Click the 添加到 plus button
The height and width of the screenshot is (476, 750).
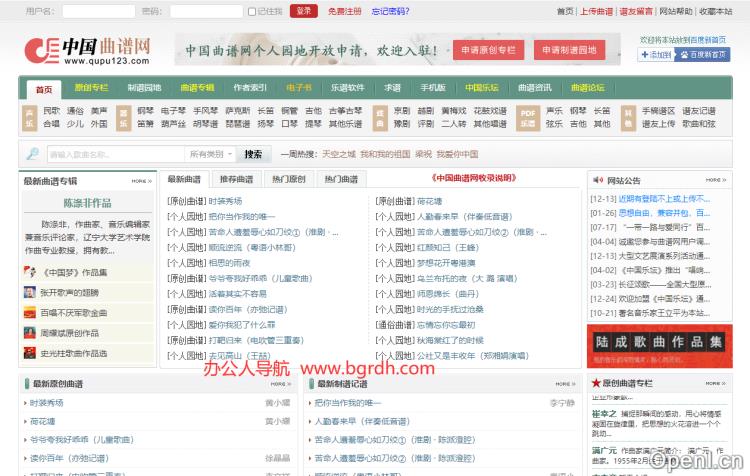click(x=656, y=55)
